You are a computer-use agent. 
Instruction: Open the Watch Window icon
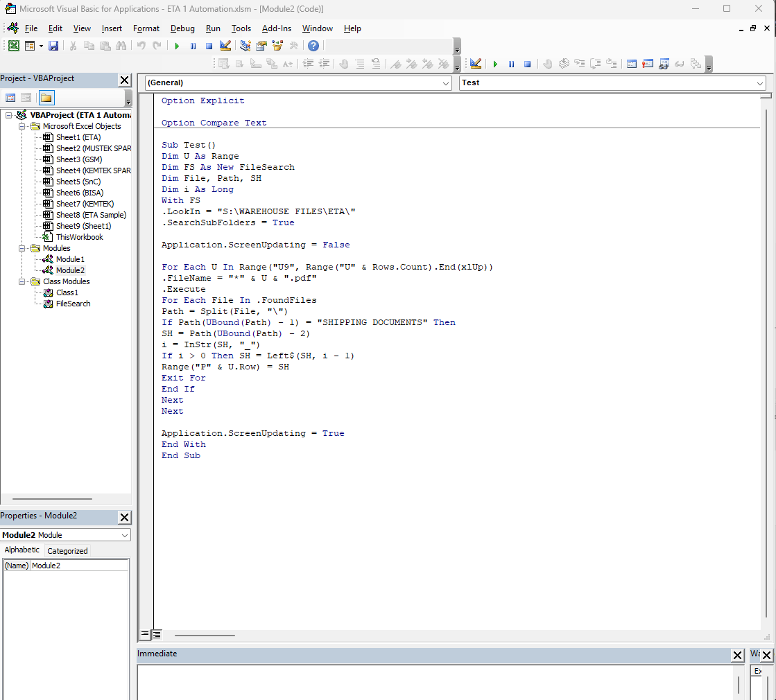coord(664,64)
